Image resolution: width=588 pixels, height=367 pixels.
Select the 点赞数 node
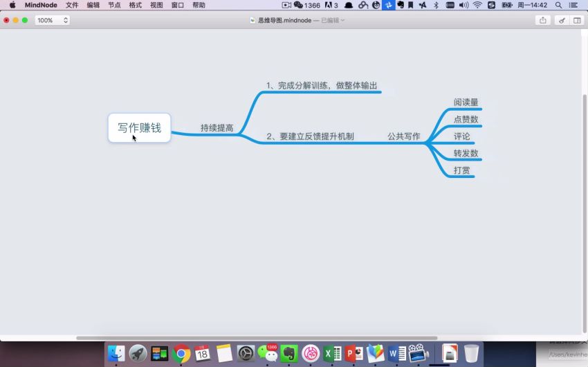pos(466,119)
